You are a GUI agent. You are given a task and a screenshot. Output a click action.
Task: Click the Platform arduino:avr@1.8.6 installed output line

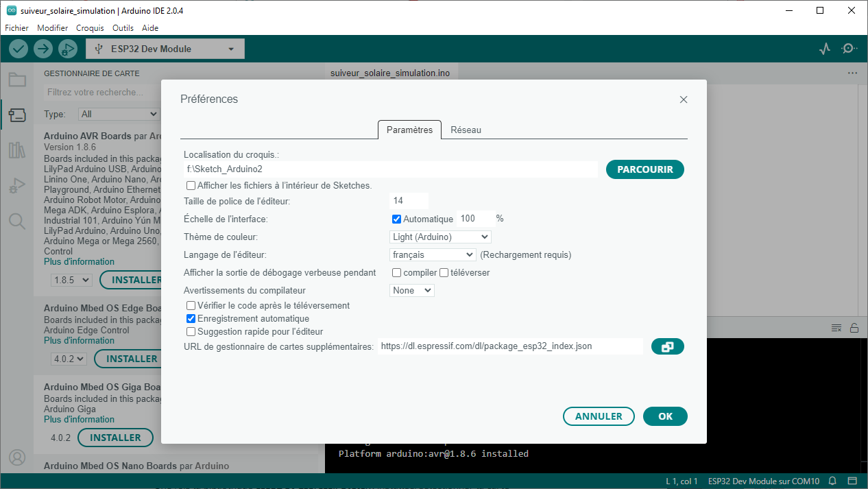point(433,453)
